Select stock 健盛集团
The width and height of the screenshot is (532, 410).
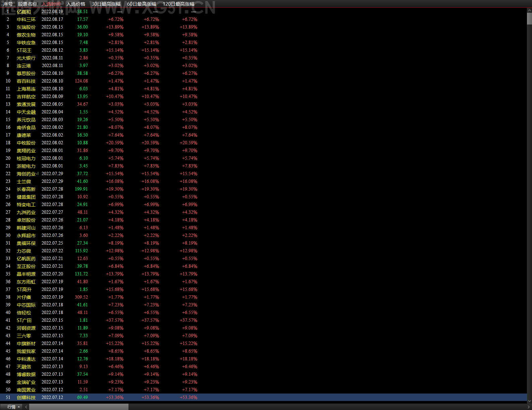(26, 197)
